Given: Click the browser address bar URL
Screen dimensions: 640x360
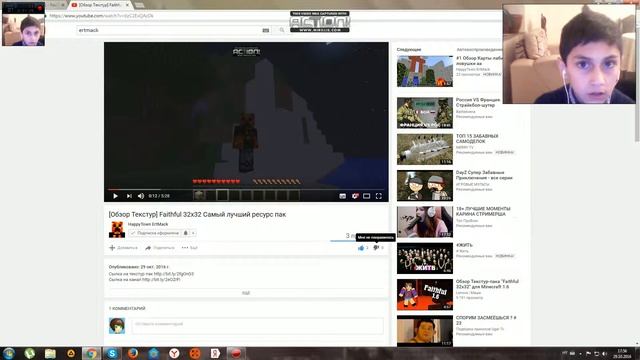Looking at the screenshot, I should pyautogui.click(x=101, y=16).
